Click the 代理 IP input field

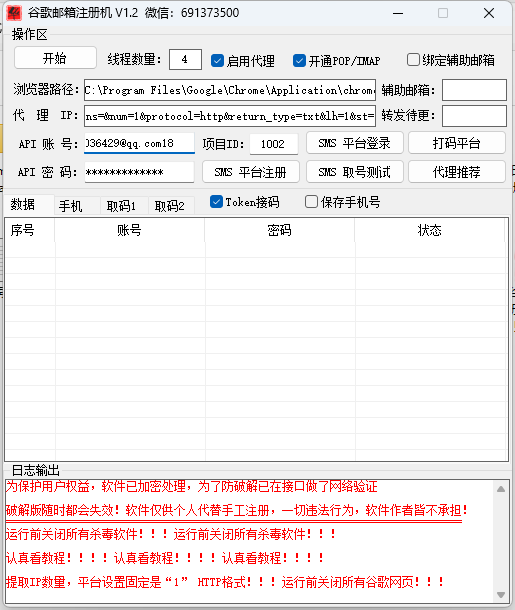(230, 116)
